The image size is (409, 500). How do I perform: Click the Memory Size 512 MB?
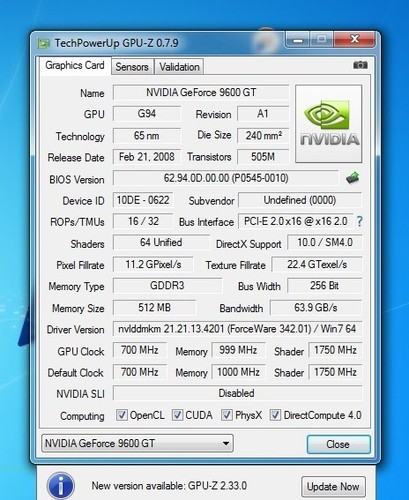coord(155,307)
